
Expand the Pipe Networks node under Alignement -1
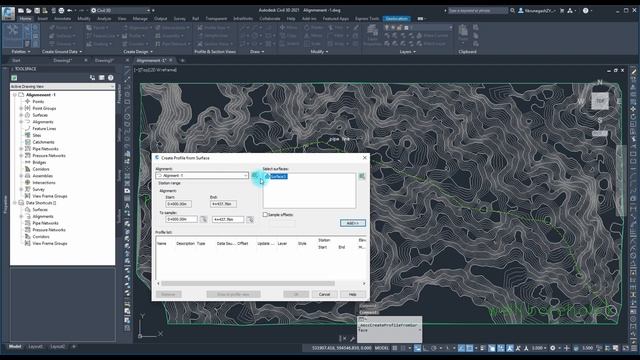21,149
